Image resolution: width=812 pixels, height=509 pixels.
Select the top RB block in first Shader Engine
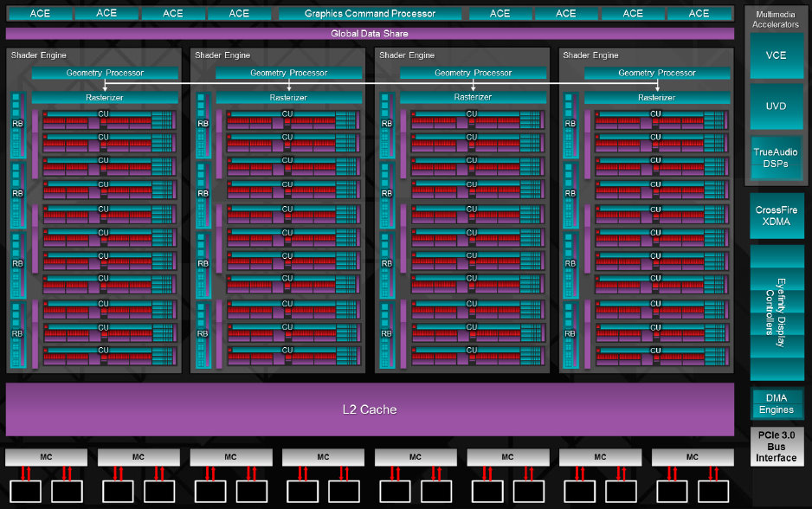(17, 124)
